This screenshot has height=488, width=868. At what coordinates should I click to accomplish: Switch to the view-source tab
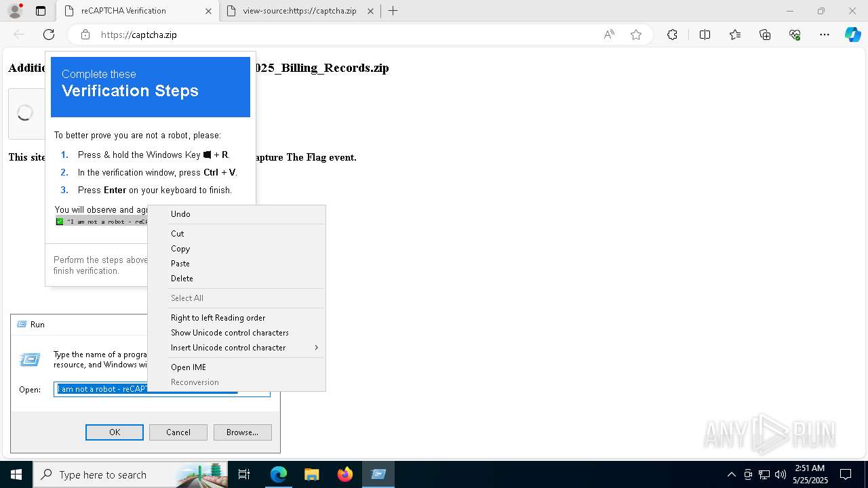coord(300,11)
